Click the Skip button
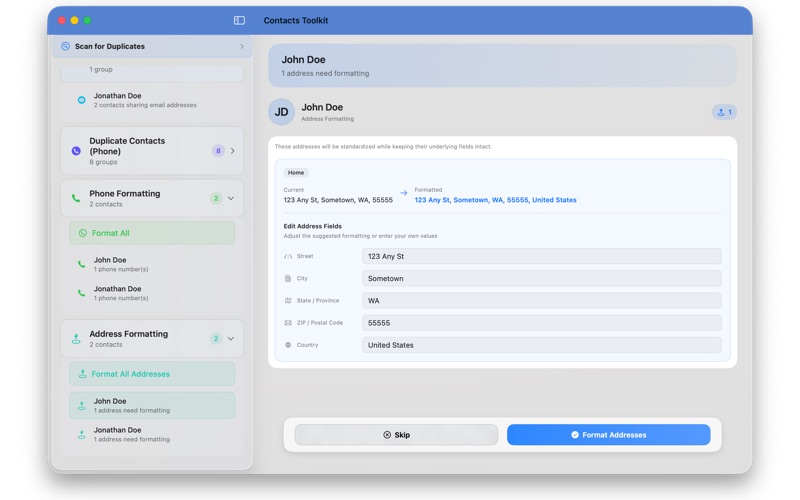Image resolution: width=800 pixels, height=500 pixels. coord(396,435)
